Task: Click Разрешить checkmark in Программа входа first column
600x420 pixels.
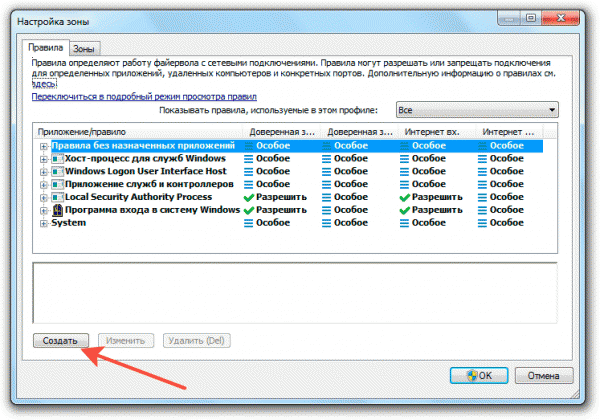Action: pos(249,210)
